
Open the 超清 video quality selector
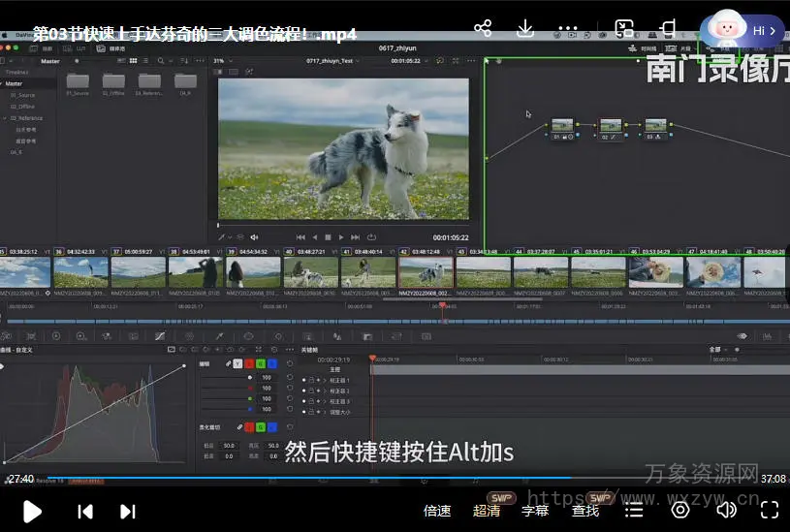coord(487,511)
